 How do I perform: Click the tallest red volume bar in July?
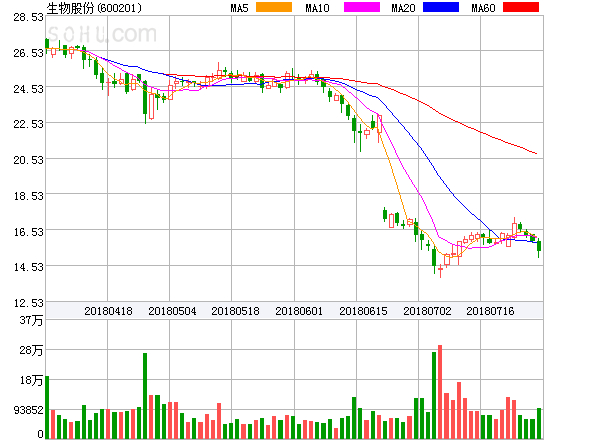coord(440,392)
